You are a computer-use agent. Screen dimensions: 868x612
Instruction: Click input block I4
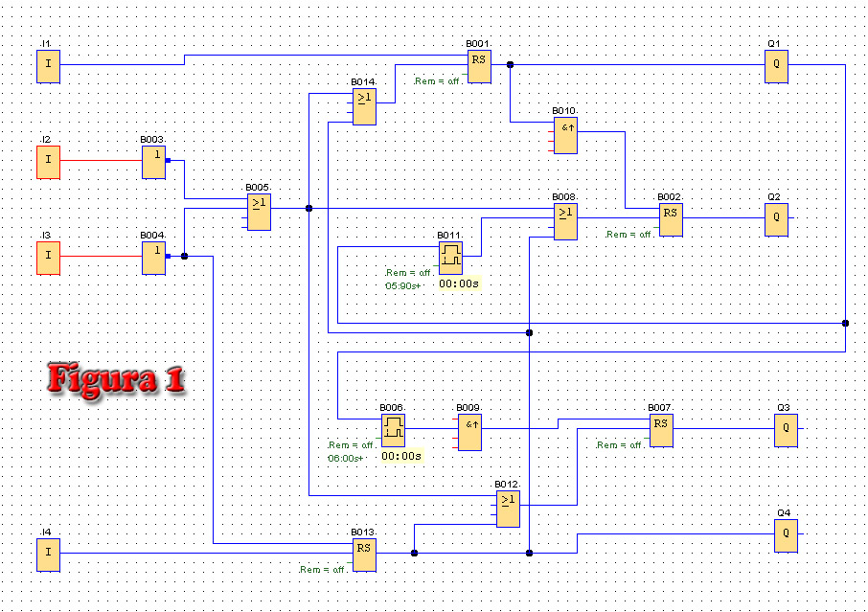pyautogui.click(x=48, y=555)
